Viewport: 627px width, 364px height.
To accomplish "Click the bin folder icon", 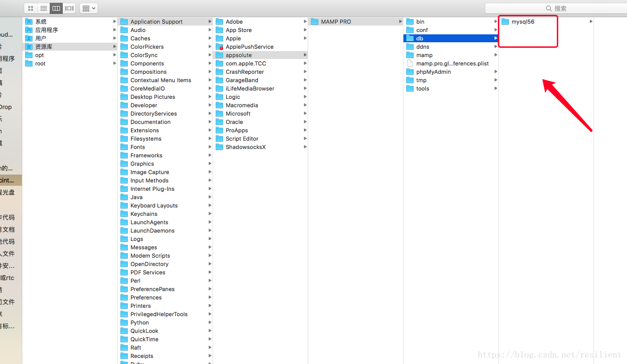I will 410,22.
